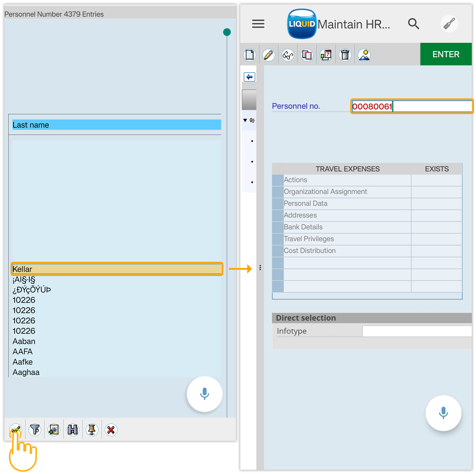The image size is (476, 474).
Task: Click the Addresses row
Action: click(347, 215)
